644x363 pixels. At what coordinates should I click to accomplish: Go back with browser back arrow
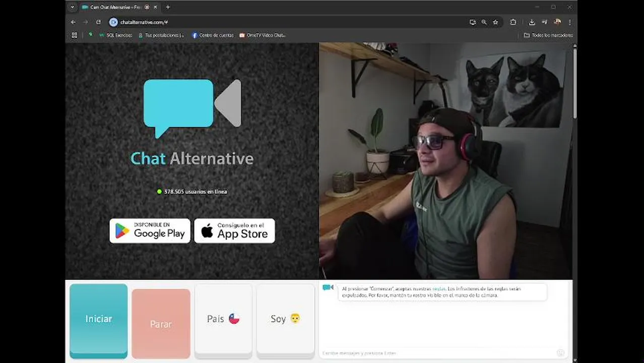tap(73, 22)
